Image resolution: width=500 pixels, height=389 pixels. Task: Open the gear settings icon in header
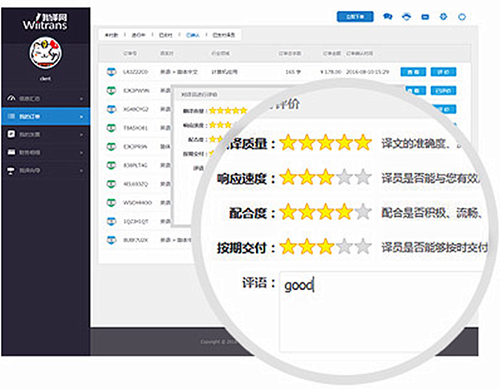click(x=443, y=16)
